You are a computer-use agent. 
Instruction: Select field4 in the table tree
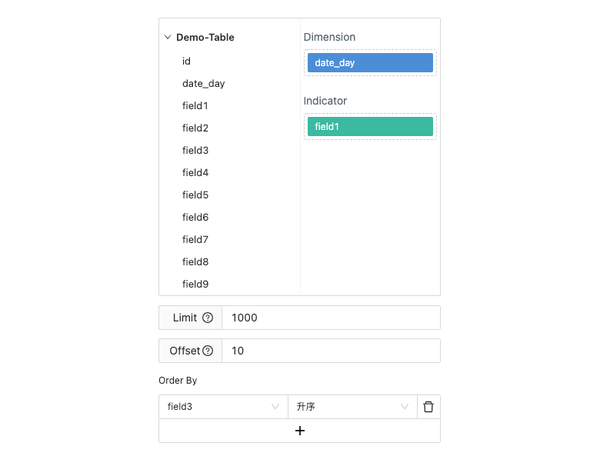click(195, 173)
